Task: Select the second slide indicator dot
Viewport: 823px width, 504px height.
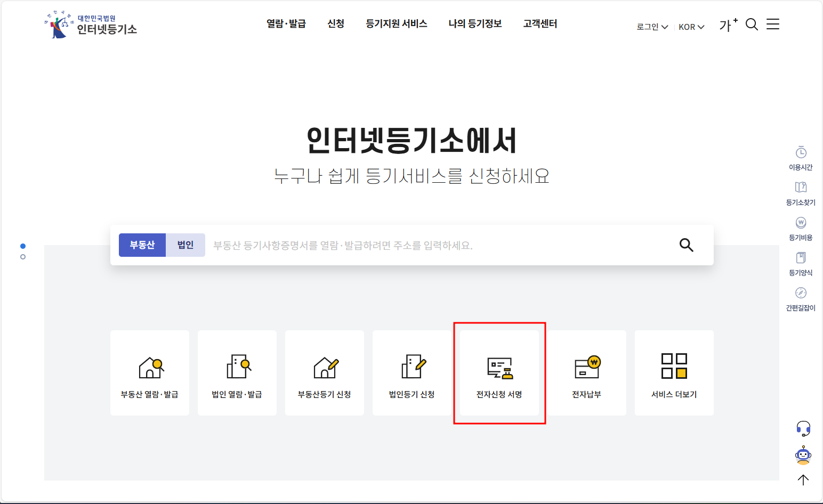Action: click(23, 257)
